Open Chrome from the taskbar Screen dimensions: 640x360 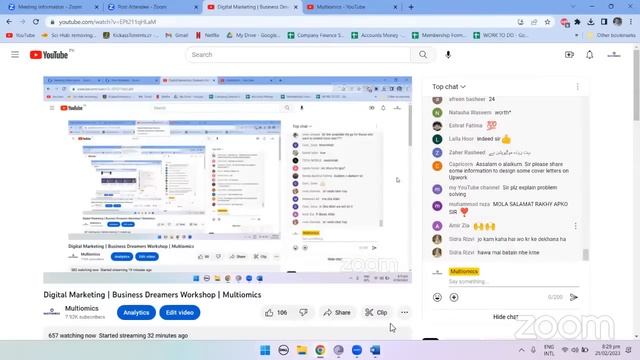point(320,350)
